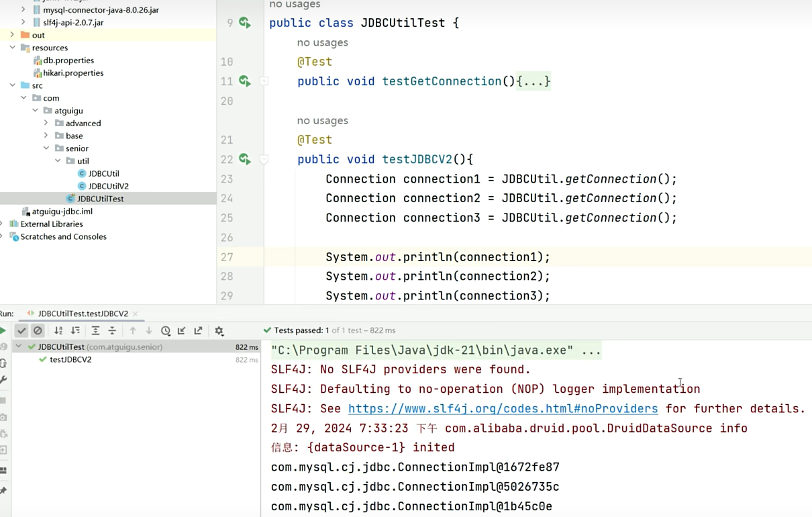The width and height of the screenshot is (812, 517).
Task: Expand the base package
Action: pos(46,136)
